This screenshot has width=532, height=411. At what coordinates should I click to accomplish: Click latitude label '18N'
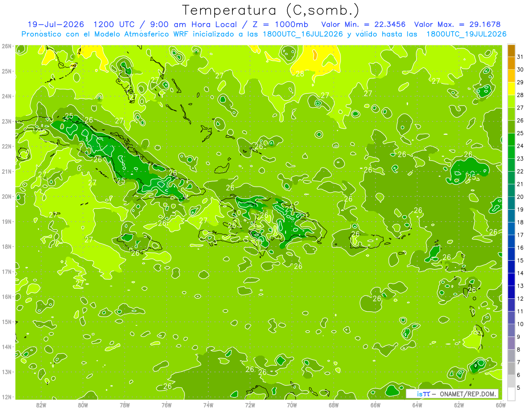tap(7, 247)
